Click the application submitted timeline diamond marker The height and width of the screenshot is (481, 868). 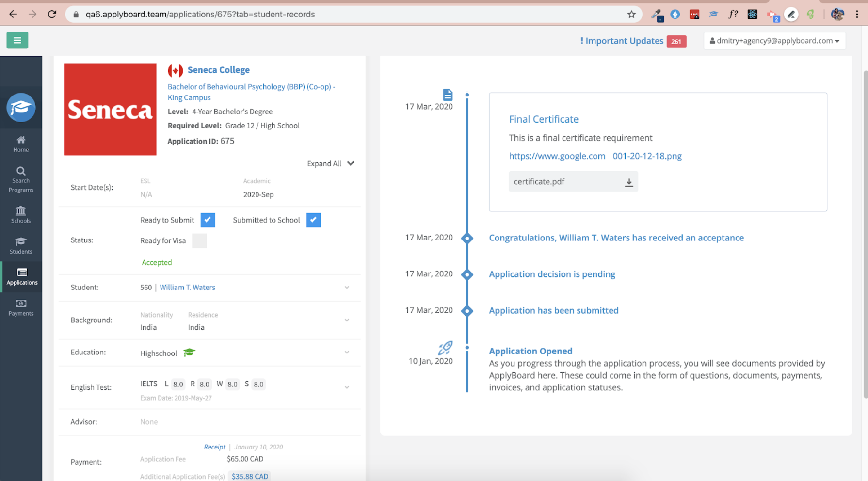(467, 311)
